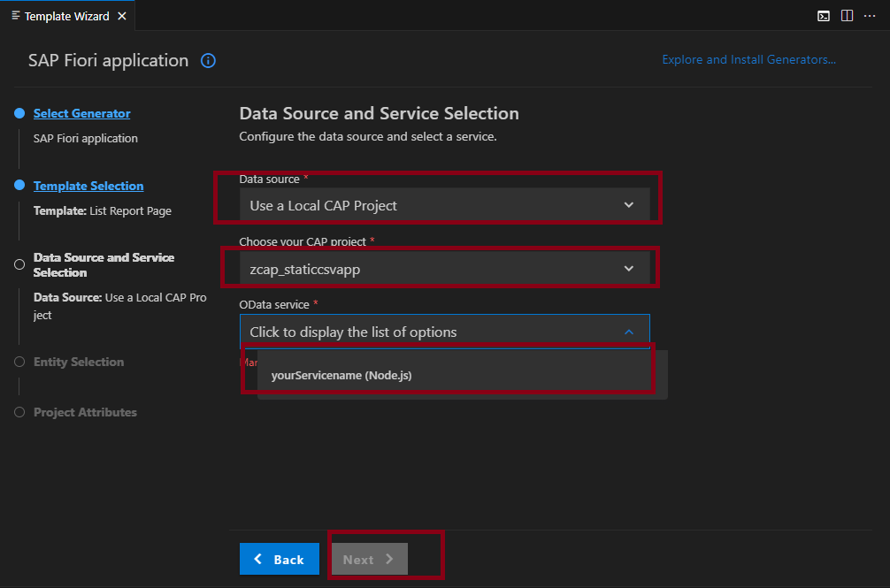Click the 'Data Source: Use a Local CAP Project' summary
Image resolution: width=890 pixels, height=588 pixels.
tap(119, 306)
